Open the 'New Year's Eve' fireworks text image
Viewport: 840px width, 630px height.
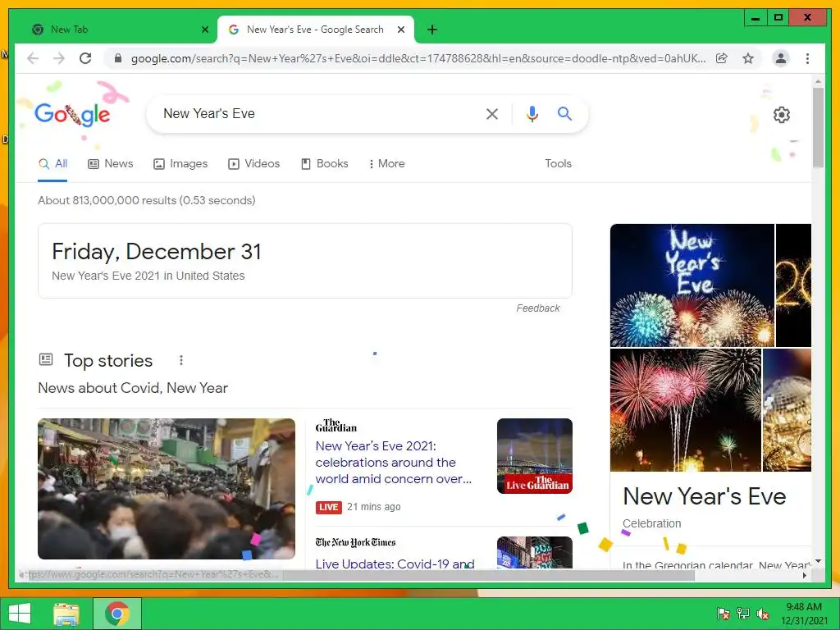tap(692, 285)
